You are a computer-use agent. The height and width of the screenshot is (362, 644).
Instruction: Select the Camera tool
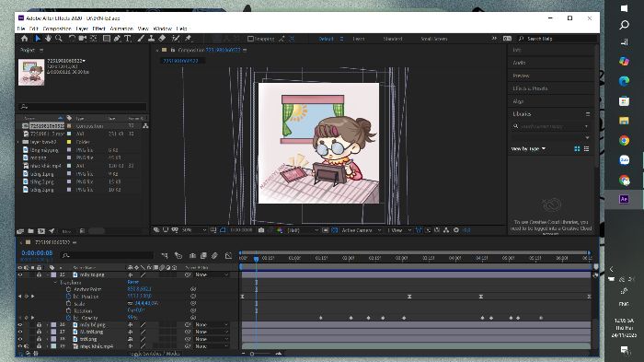(x=83, y=39)
